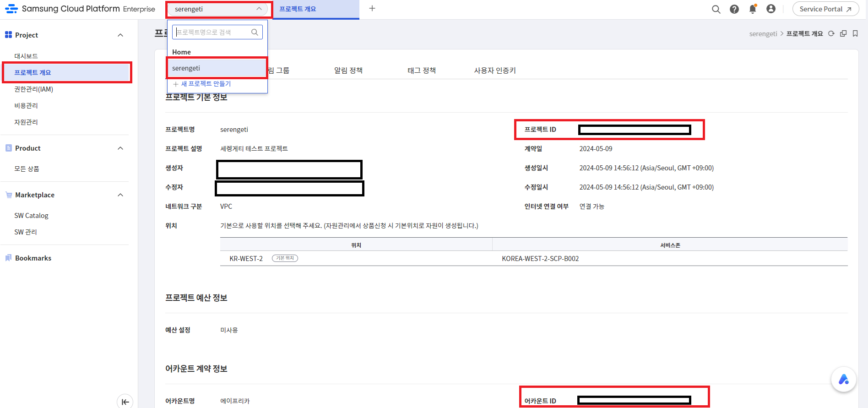
Task: Click the open-in-new-window icon near breadcrumb
Action: click(x=843, y=33)
